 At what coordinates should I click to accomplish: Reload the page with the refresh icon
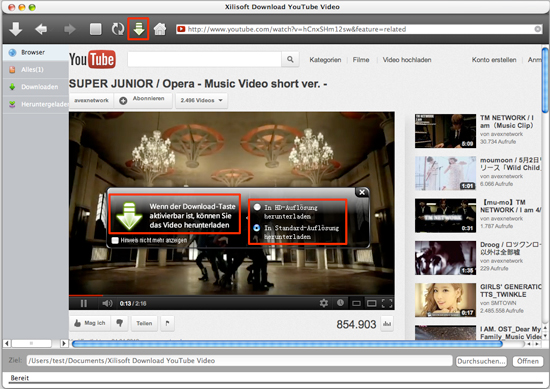(x=118, y=29)
